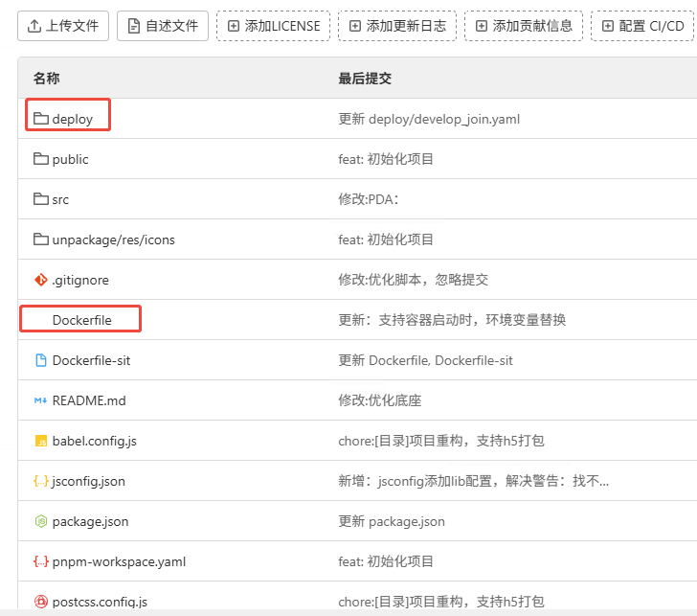Click the jsconfig.json braces icon

pyautogui.click(x=41, y=481)
